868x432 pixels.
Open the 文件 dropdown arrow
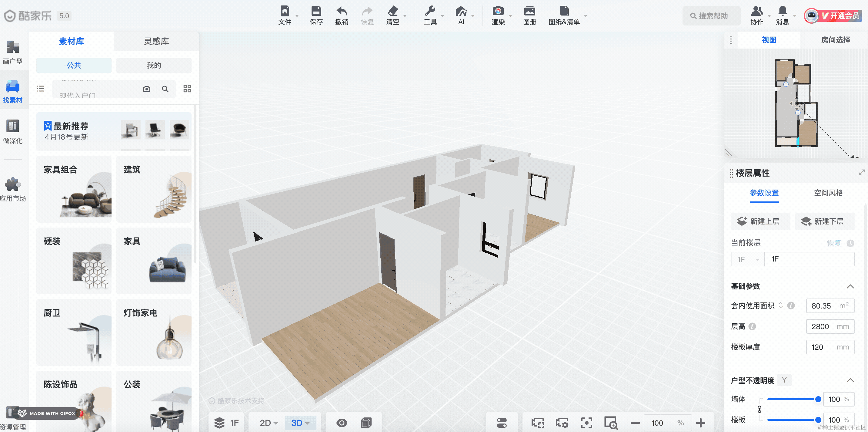[297, 16]
